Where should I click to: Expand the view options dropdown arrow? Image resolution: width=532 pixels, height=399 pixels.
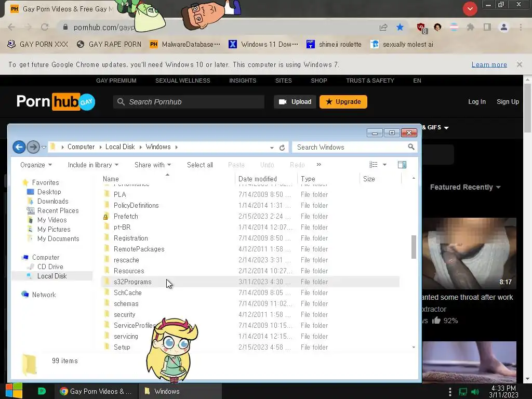coord(384,165)
